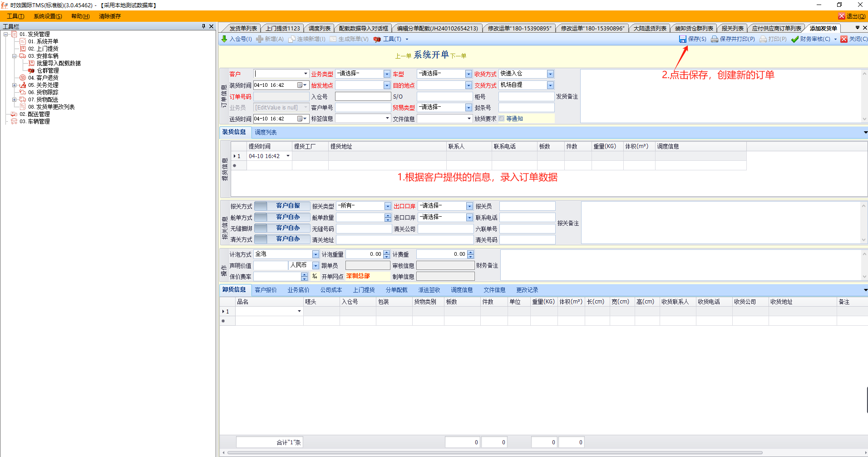This screenshot has height=457, width=868.
Task: Enable the 等通知 checkbox
Action: (x=502, y=119)
